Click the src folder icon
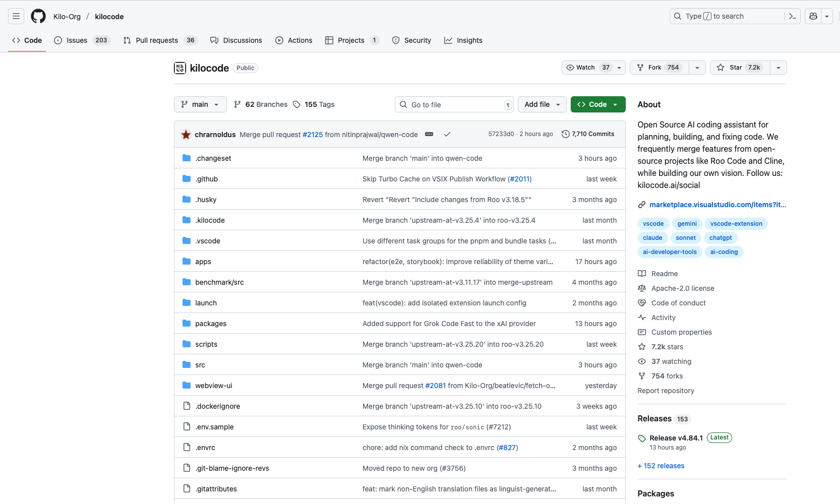The height and width of the screenshot is (504, 840). tap(187, 365)
